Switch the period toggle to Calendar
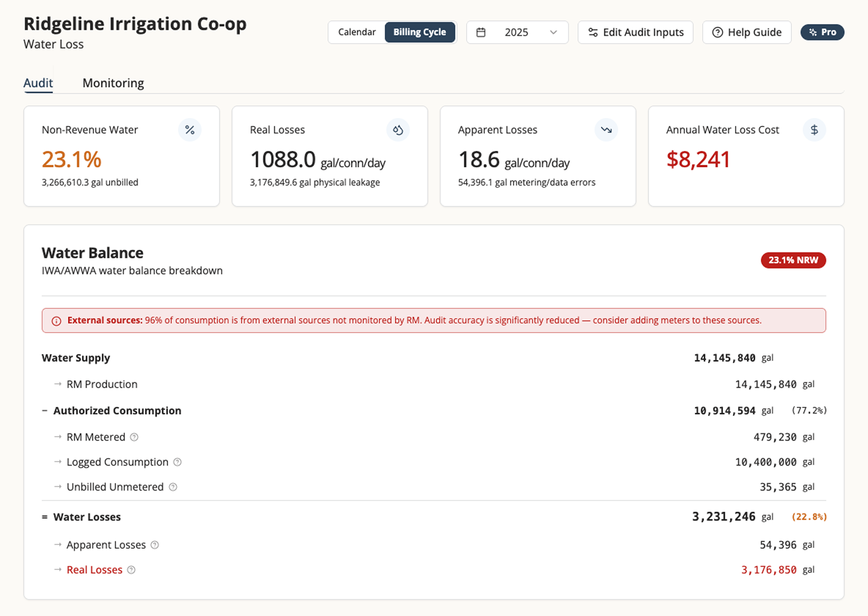The height and width of the screenshot is (616, 868). pos(357,32)
